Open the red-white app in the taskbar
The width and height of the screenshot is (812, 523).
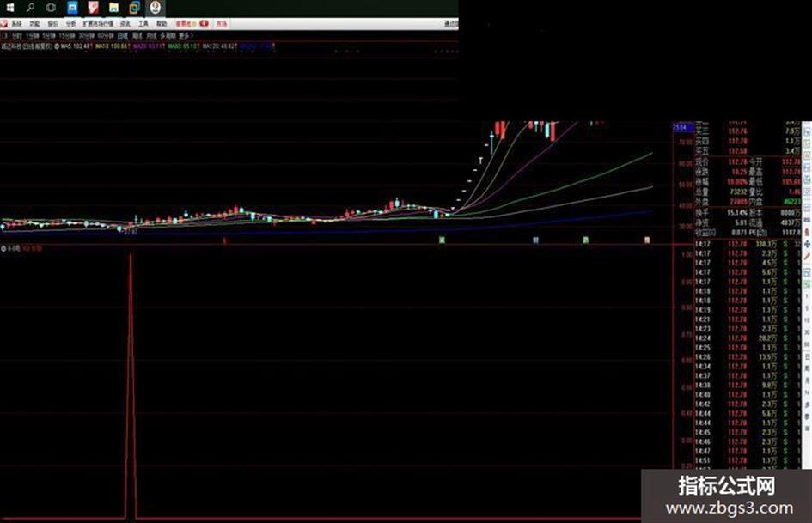point(93,8)
